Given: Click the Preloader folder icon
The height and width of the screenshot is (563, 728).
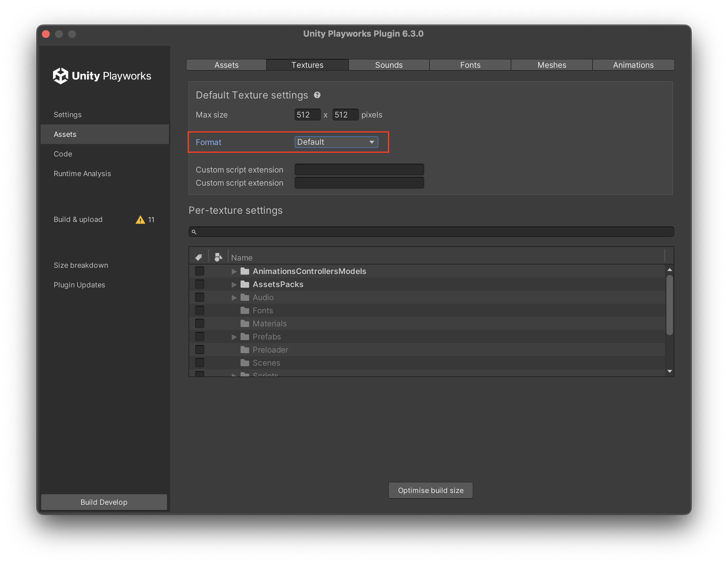Looking at the screenshot, I should click(x=245, y=349).
